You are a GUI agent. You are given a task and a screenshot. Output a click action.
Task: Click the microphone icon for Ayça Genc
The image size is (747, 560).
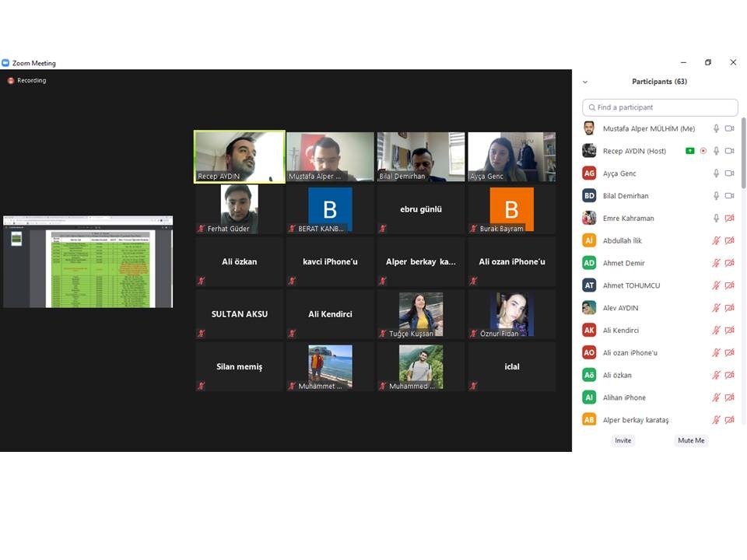(716, 173)
